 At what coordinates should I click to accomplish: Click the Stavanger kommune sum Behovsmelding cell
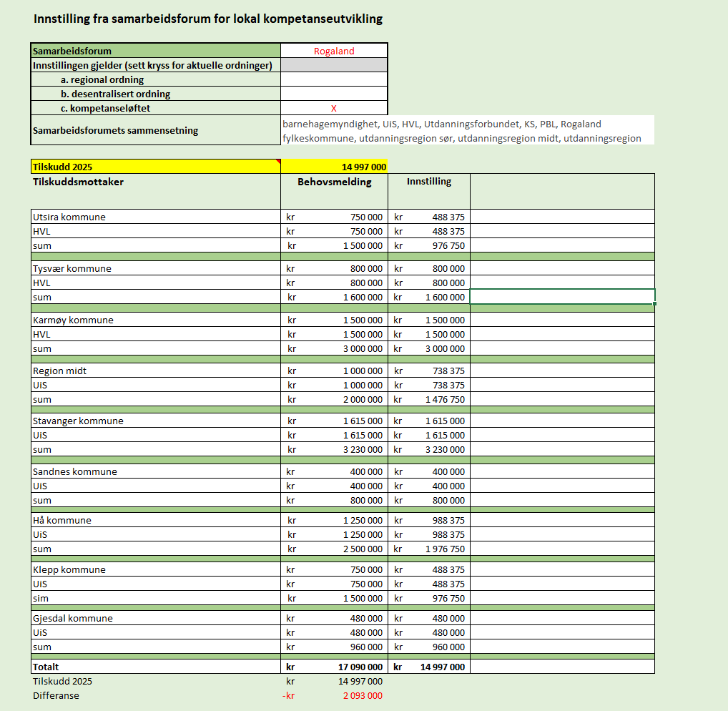pos(334,449)
